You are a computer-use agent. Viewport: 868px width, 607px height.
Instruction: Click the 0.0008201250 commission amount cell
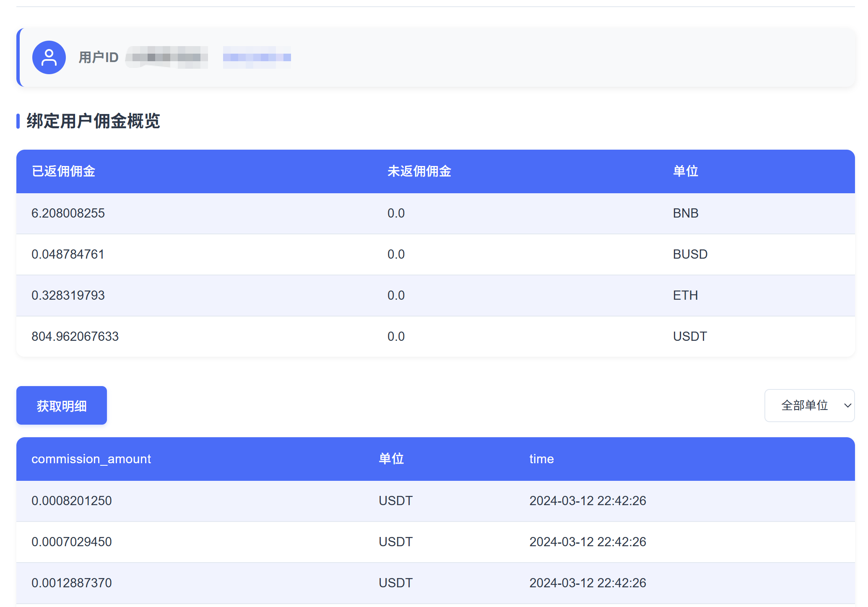(71, 500)
